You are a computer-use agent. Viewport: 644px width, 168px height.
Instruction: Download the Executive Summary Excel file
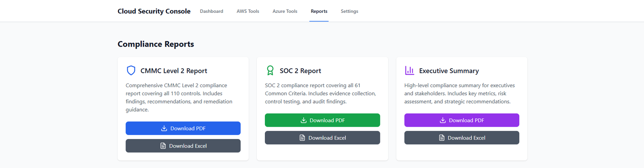(462, 138)
